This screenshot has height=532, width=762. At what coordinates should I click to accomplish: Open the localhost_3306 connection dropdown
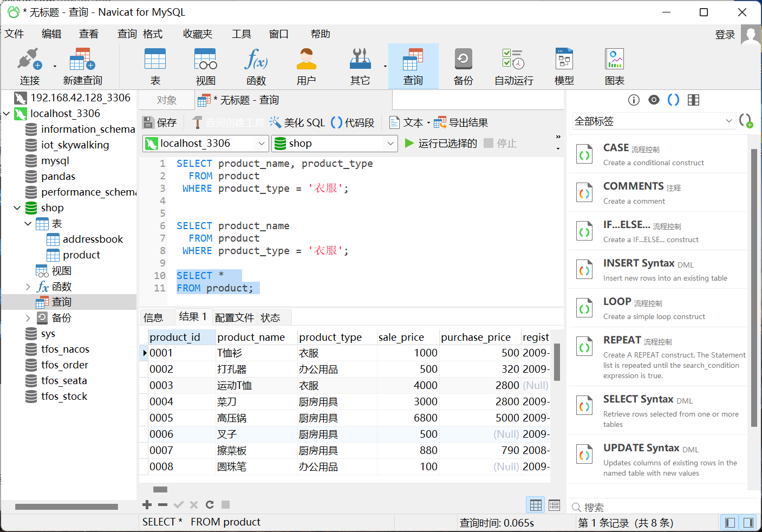(x=262, y=144)
